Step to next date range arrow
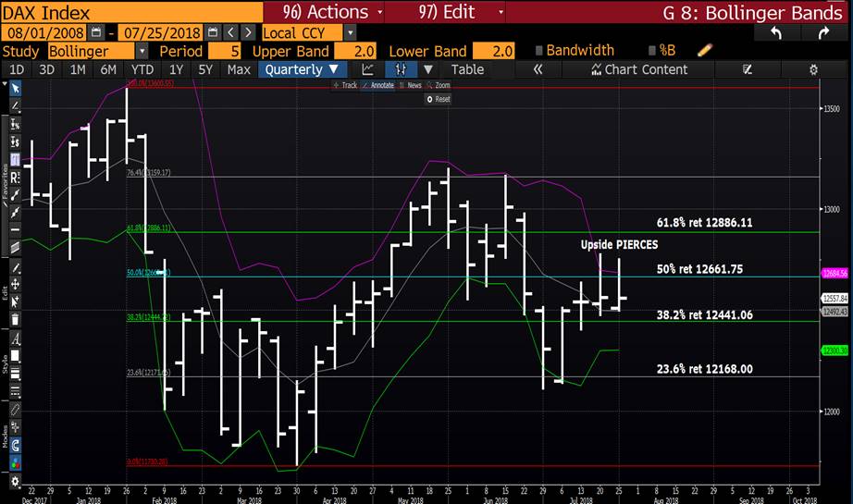This screenshot has width=853, height=504. (x=248, y=32)
